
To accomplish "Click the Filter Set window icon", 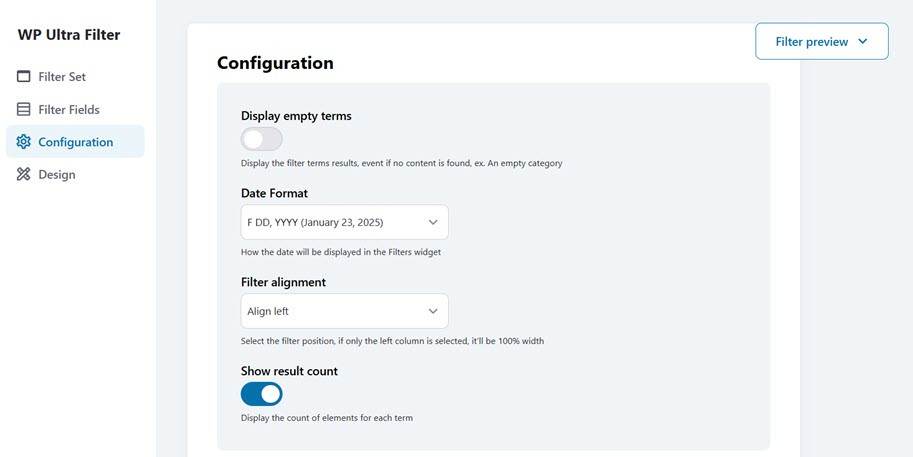I will pos(24,77).
